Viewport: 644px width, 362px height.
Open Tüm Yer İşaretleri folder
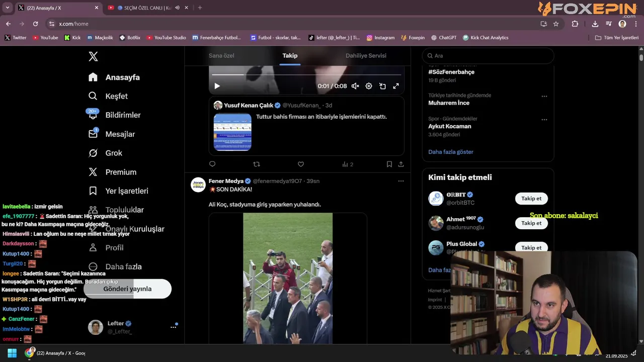pyautogui.click(x=616, y=38)
